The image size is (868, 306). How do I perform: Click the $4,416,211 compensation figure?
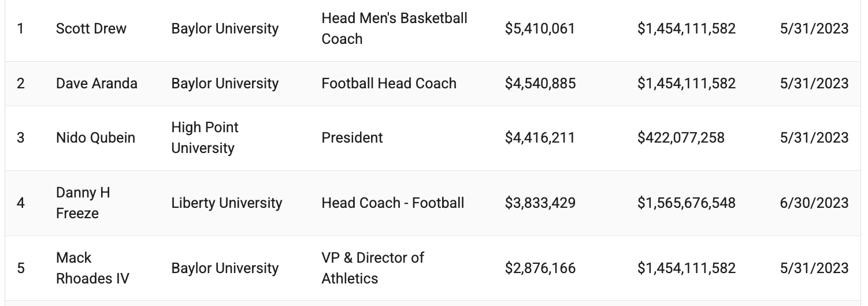540,138
